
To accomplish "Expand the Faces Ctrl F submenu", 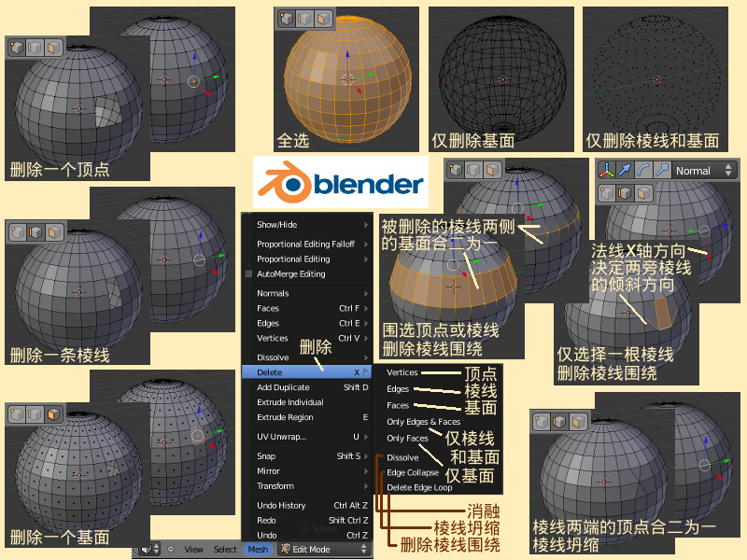I will coord(307,308).
